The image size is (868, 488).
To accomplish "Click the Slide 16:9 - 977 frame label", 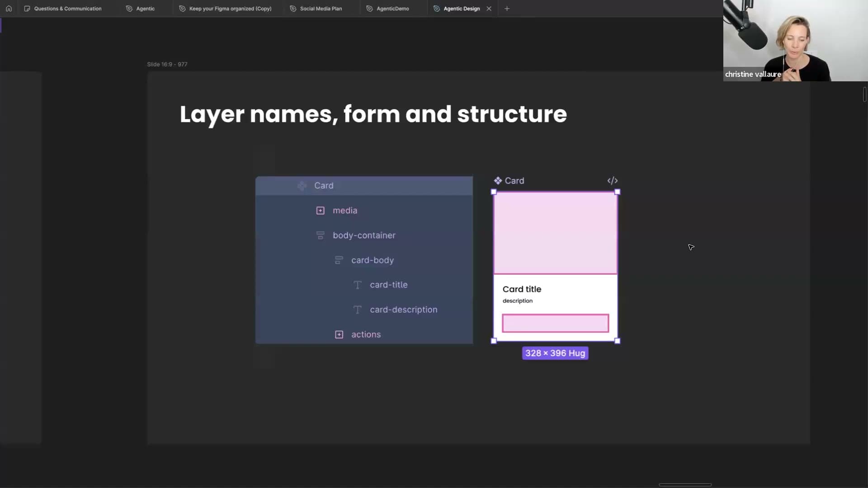I will click(167, 65).
